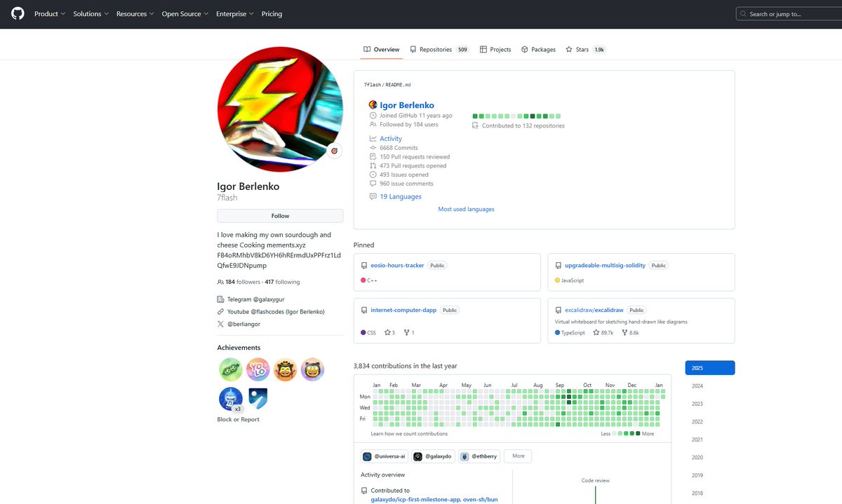Open the Projects tab

tap(495, 50)
